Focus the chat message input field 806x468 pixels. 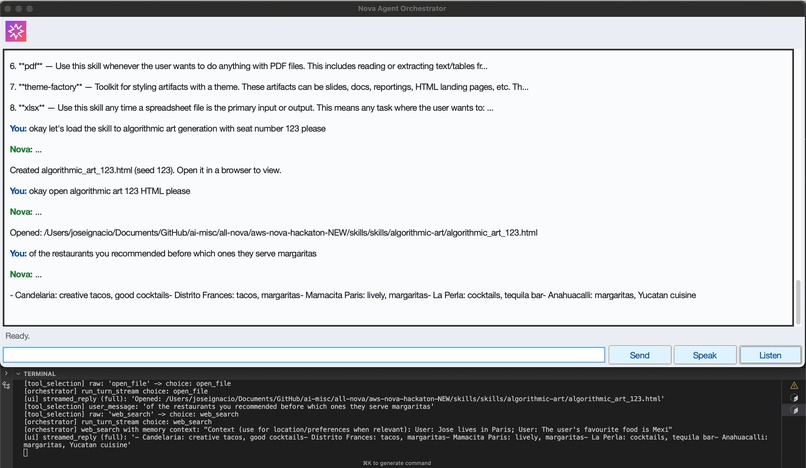coord(304,355)
